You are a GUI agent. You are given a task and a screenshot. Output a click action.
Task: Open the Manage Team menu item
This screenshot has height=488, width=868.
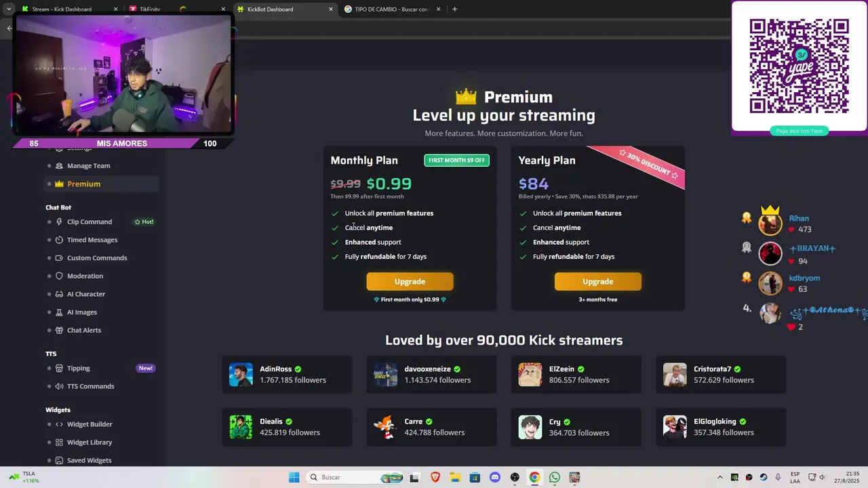click(x=102, y=165)
